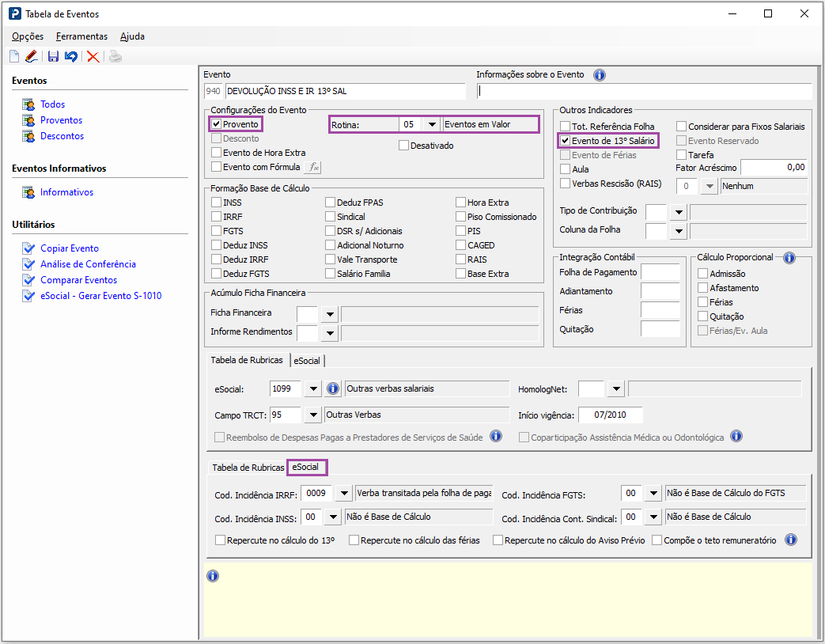Save the event using the floppy disk icon

coord(53,56)
